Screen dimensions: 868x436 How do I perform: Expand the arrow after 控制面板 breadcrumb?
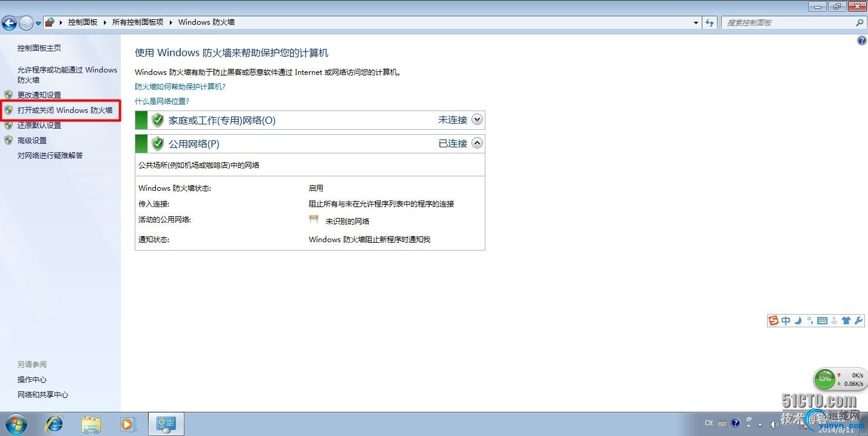[x=105, y=22]
